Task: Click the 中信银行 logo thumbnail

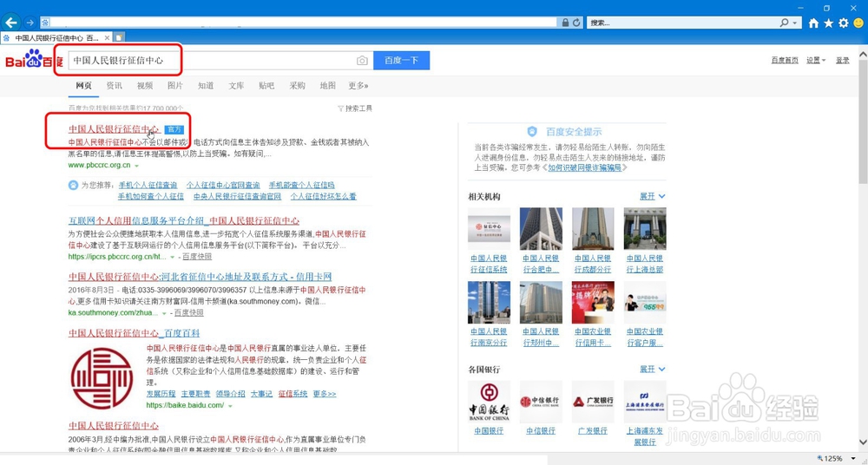Action: [x=541, y=402]
